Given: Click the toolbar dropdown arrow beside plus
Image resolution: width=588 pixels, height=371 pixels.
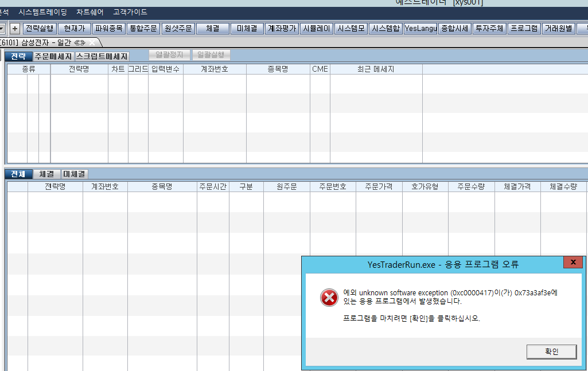Looking at the screenshot, I should [x=2, y=28].
